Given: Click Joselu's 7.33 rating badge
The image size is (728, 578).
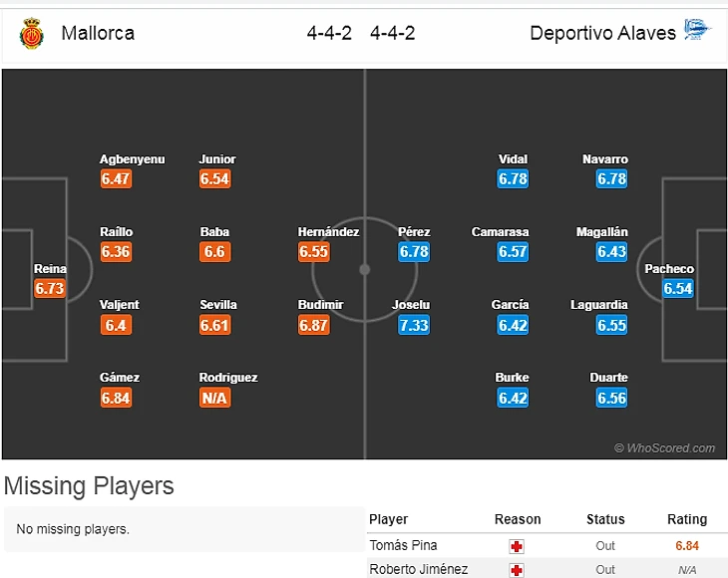Looking at the screenshot, I should [x=414, y=326].
